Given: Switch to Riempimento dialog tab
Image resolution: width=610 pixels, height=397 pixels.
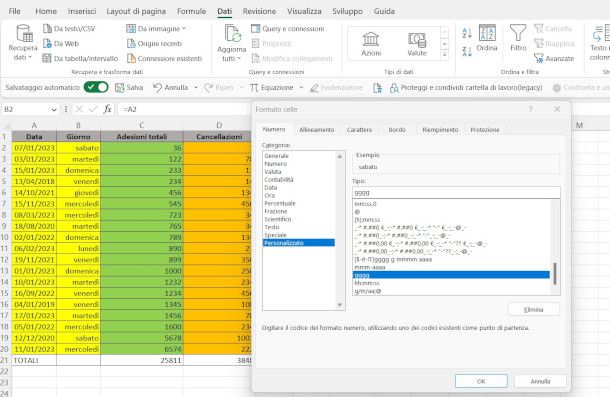Looking at the screenshot, I should pos(440,130).
